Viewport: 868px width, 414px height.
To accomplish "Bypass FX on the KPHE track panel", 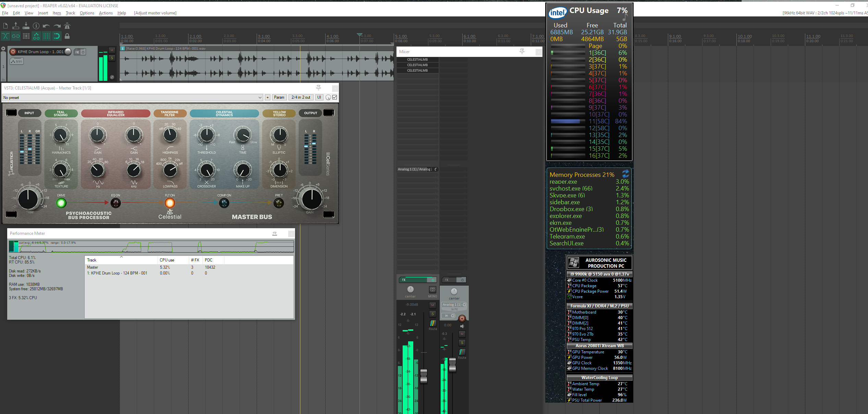I will coord(83,52).
